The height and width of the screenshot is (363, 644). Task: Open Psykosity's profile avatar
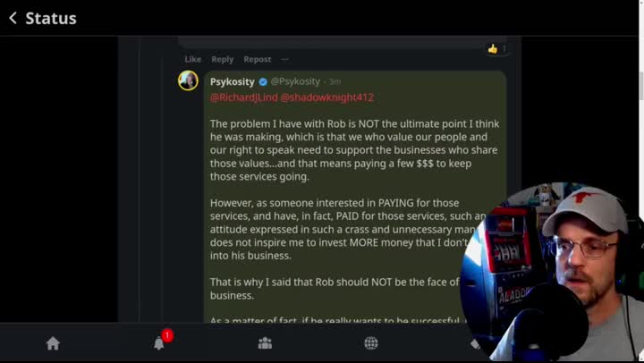click(188, 80)
